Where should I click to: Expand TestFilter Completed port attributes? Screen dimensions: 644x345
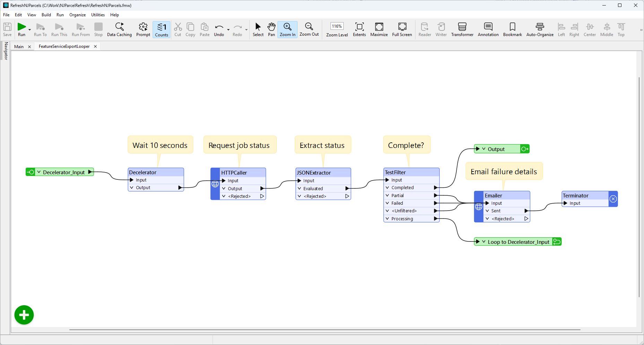387,187
